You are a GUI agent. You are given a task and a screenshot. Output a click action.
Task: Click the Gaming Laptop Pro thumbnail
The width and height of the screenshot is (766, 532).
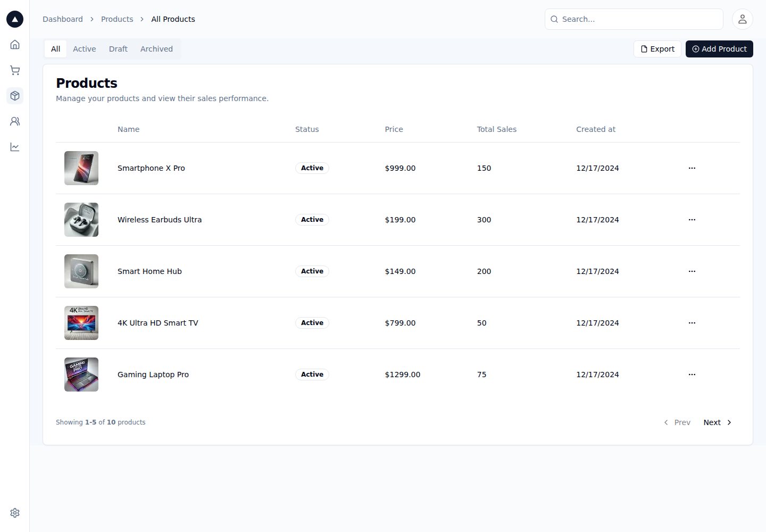(x=81, y=375)
